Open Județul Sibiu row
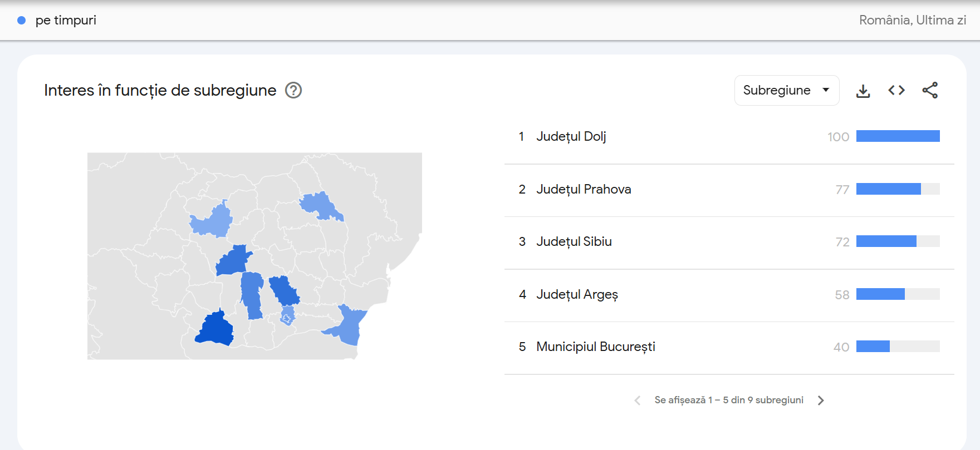The image size is (980, 450). coord(574,241)
